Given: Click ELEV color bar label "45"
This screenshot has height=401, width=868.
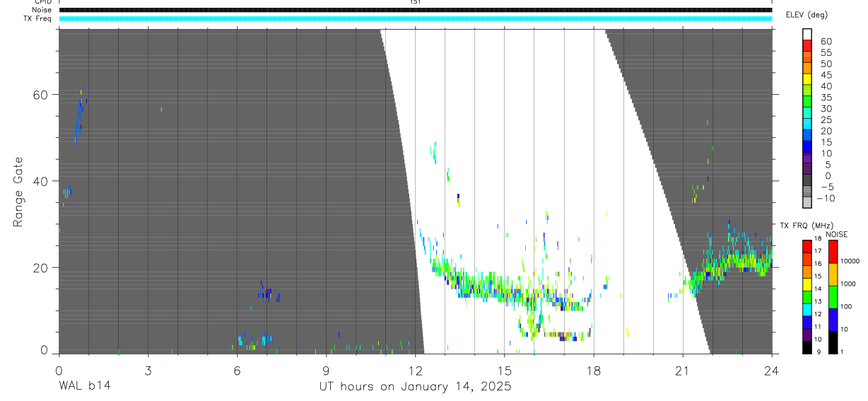Looking at the screenshot, I should (826, 75).
